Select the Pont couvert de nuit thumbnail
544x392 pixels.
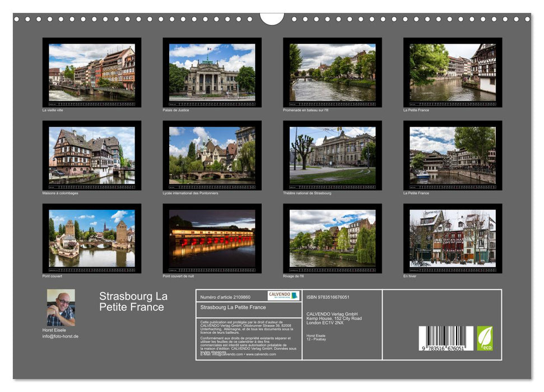tap(212, 238)
